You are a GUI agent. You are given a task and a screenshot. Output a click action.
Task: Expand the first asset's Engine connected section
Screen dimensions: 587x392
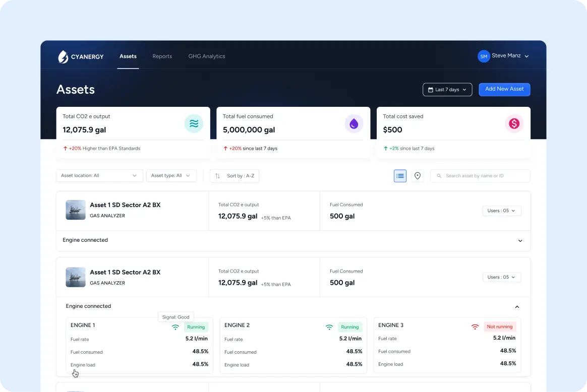coord(520,240)
